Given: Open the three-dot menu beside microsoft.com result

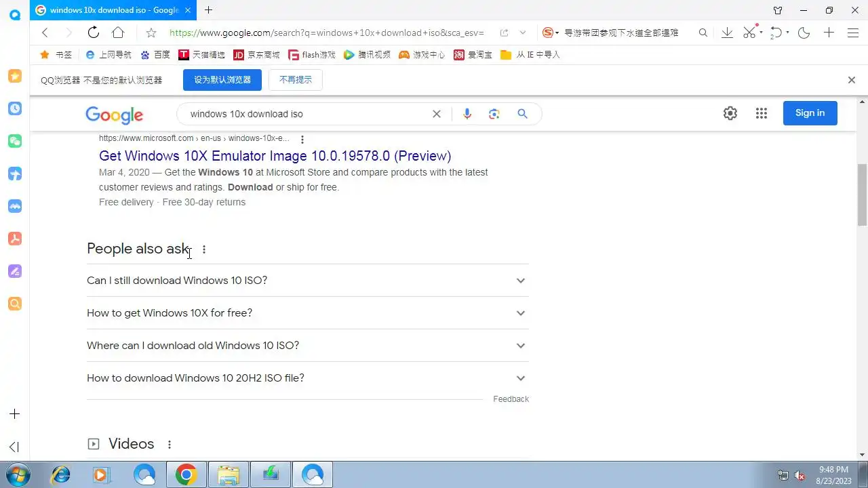Looking at the screenshot, I should pyautogui.click(x=302, y=139).
